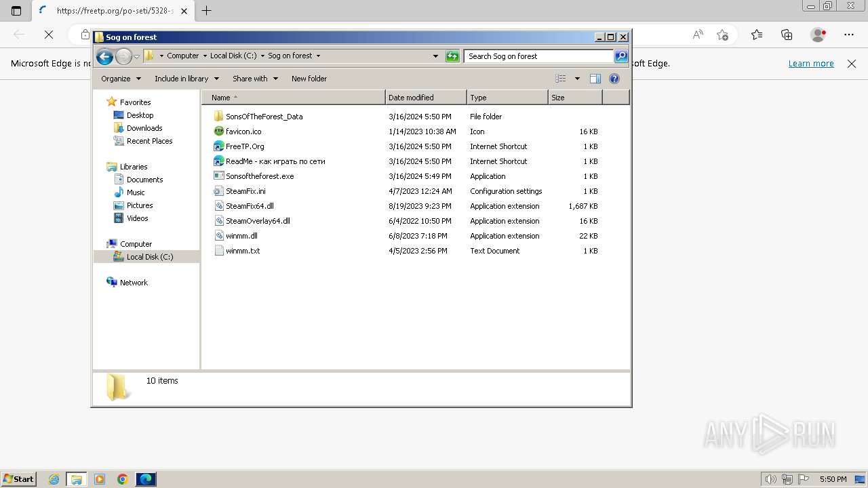Expand Organize dropdown arrow

(138, 79)
